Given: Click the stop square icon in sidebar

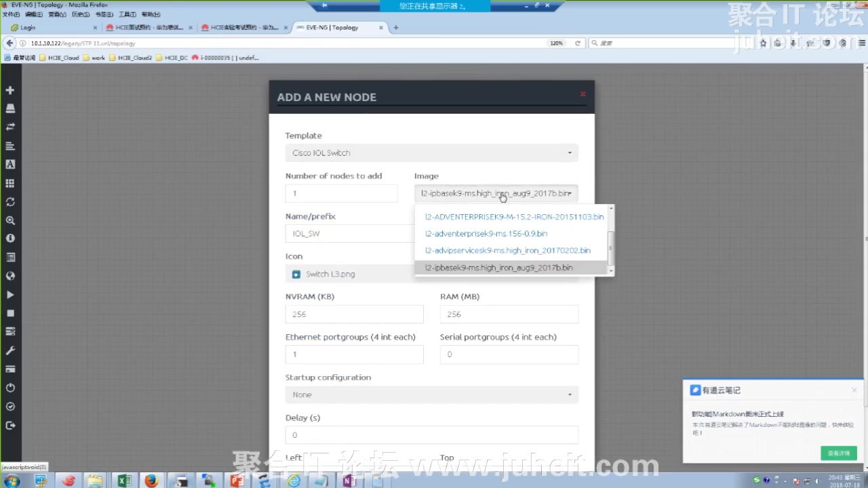Looking at the screenshot, I should 10,313.
